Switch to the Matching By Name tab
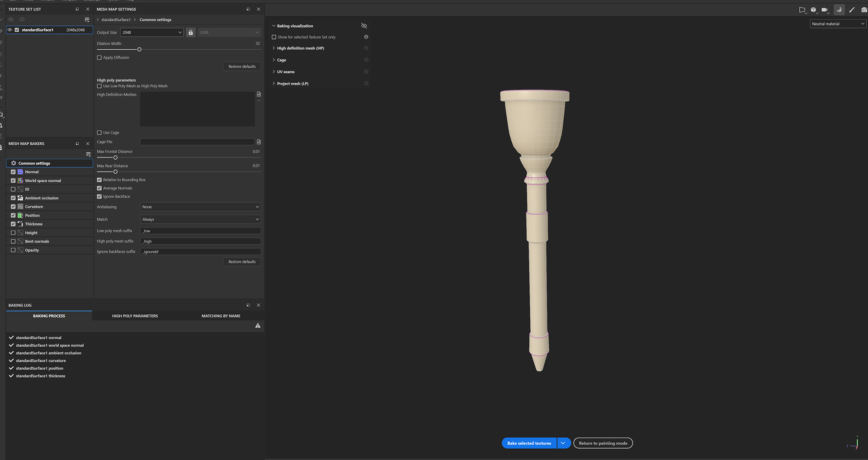Screen dimensions: 868x460 [x=221, y=316]
